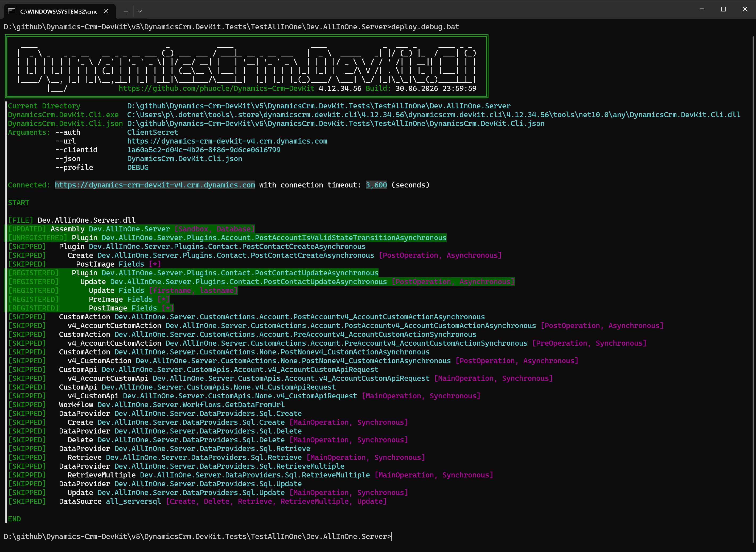Click the Workflow row label

(x=76, y=405)
